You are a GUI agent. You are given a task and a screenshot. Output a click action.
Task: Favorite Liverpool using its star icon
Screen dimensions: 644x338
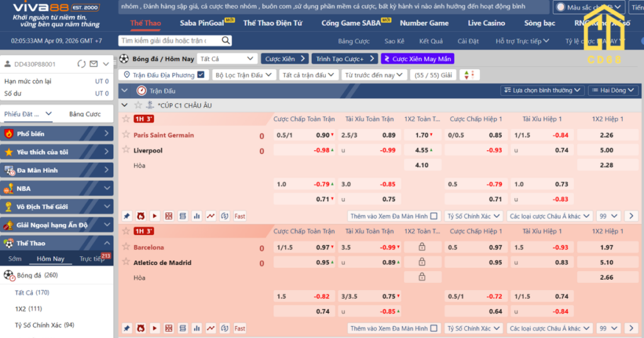click(x=126, y=150)
